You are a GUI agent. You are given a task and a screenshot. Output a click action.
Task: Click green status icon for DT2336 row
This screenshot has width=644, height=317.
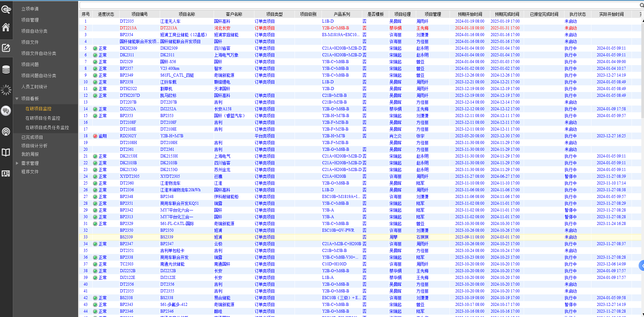click(95, 190)
